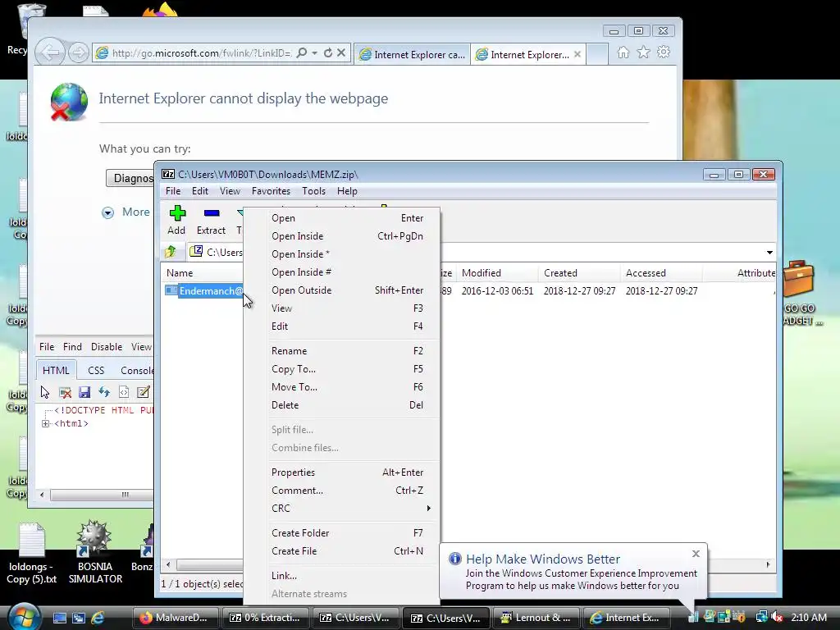
Task: Open the developer tools Disable menu
Action: pos(106,347)
